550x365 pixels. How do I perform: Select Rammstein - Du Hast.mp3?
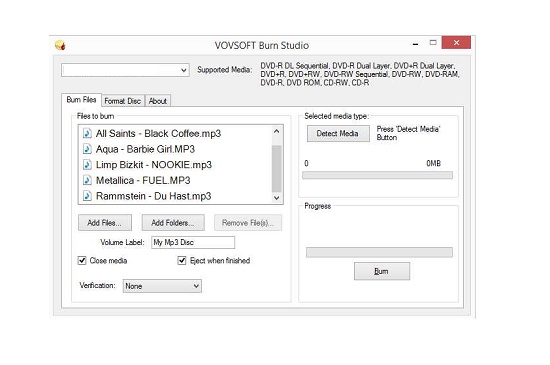point(154,196)
